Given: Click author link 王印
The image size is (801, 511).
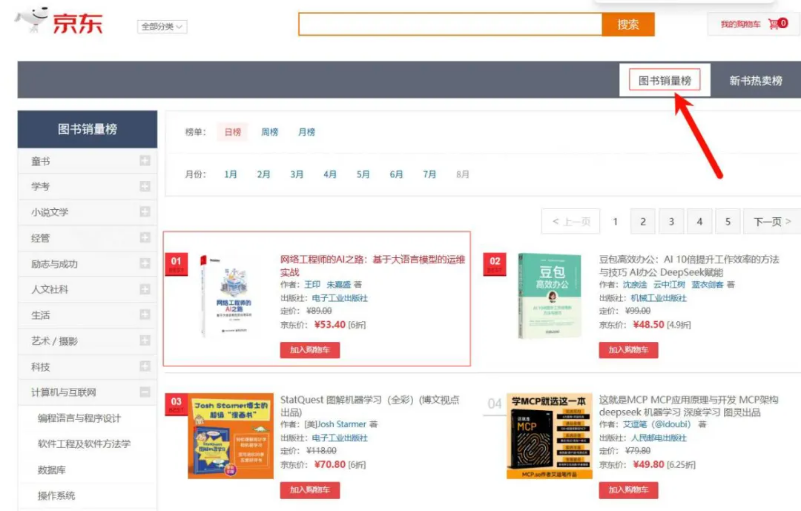Looking at the screenshot, I should coord(312,285).
